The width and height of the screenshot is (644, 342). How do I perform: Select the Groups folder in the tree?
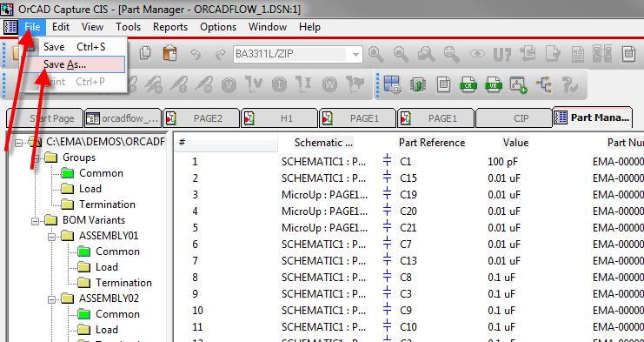(x=79, y=158)
